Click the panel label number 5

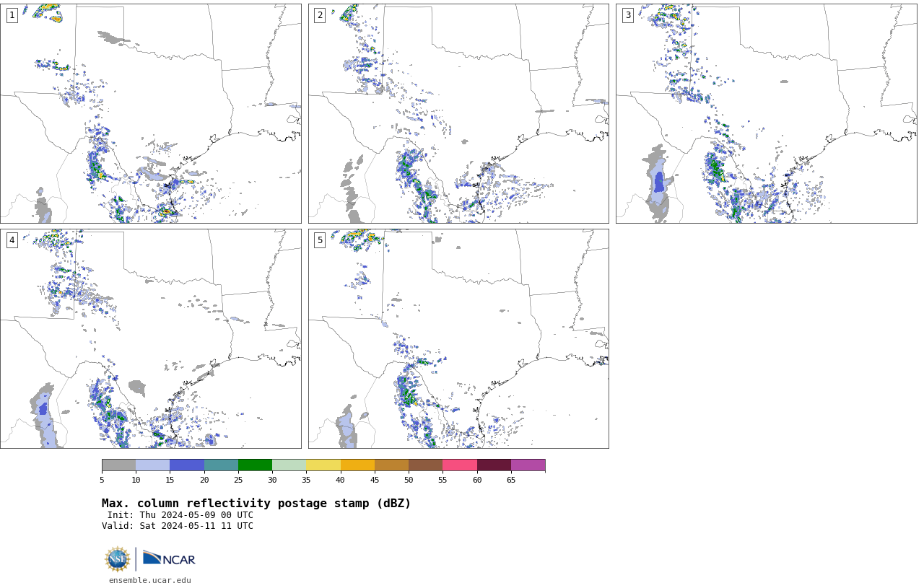coord(320,240)
